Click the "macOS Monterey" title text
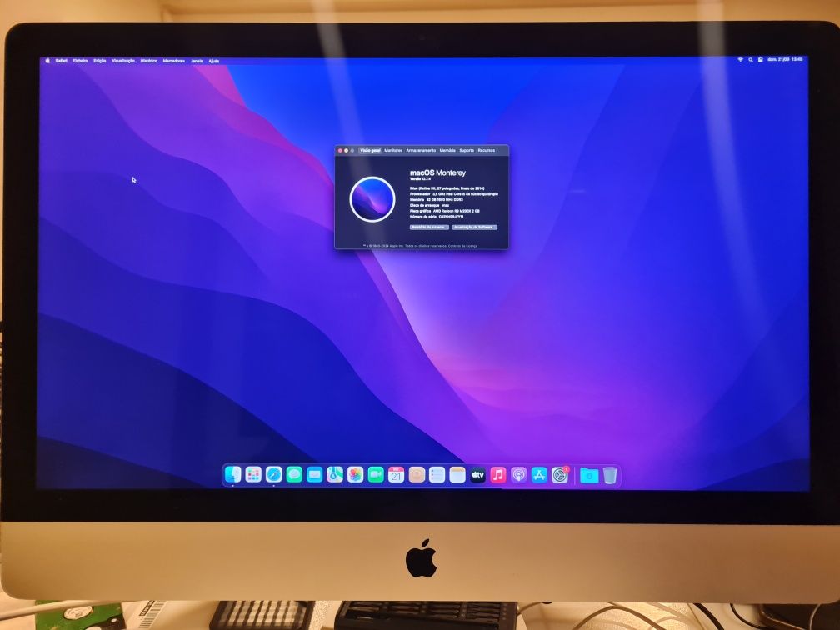The image size is (840, 630). pyautogui.click(x=437, y=172)
